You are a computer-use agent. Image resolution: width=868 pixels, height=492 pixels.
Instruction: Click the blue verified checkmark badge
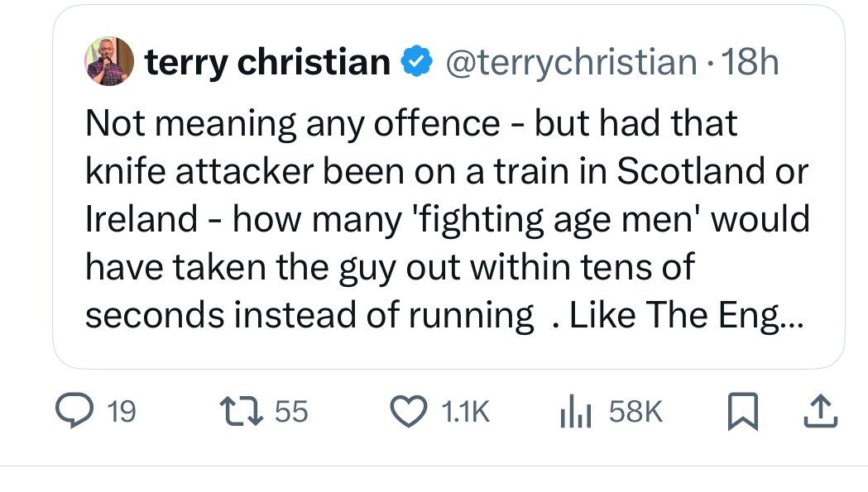click(415, 62)
